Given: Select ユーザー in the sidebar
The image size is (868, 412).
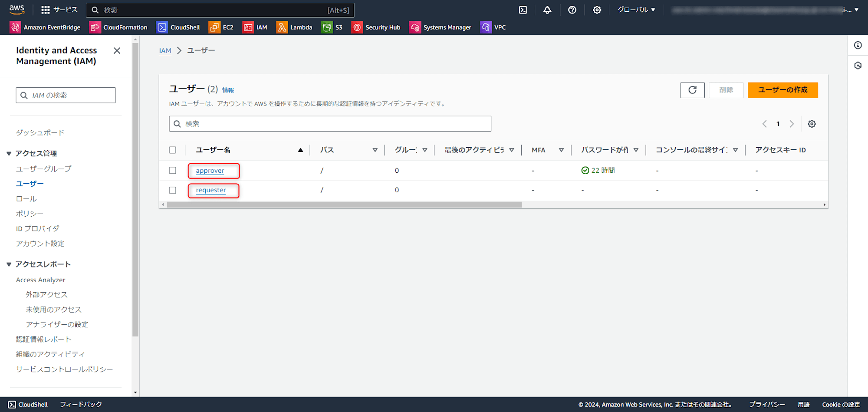Looking at the screenshot, I should [x=30, y=184].
